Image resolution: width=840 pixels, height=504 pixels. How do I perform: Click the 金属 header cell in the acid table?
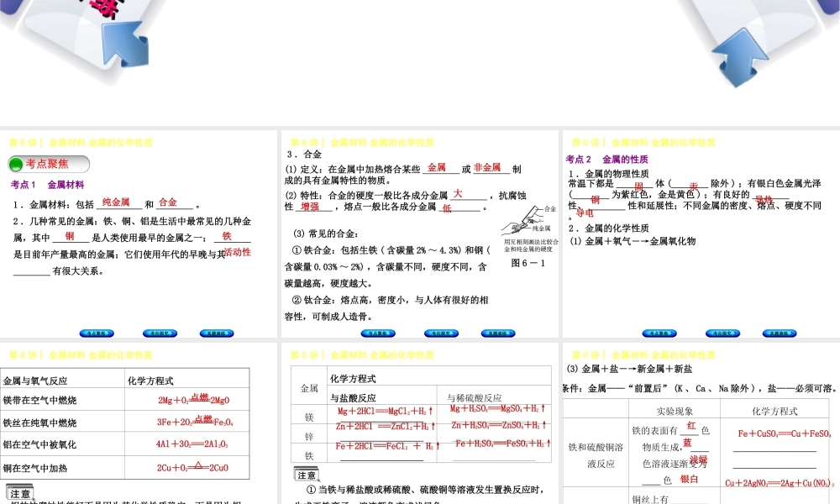tap(309, 388)
